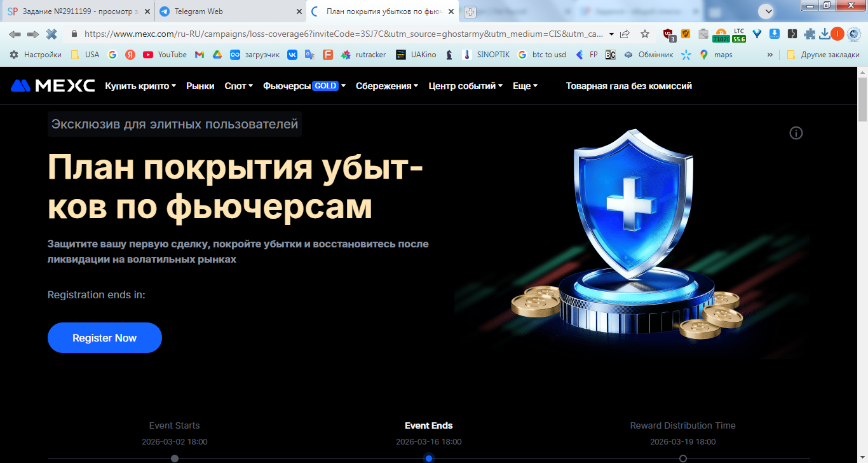Open the SINOPTIK bookmark
This screenshot has width=868, height=463.
[486, 55]
